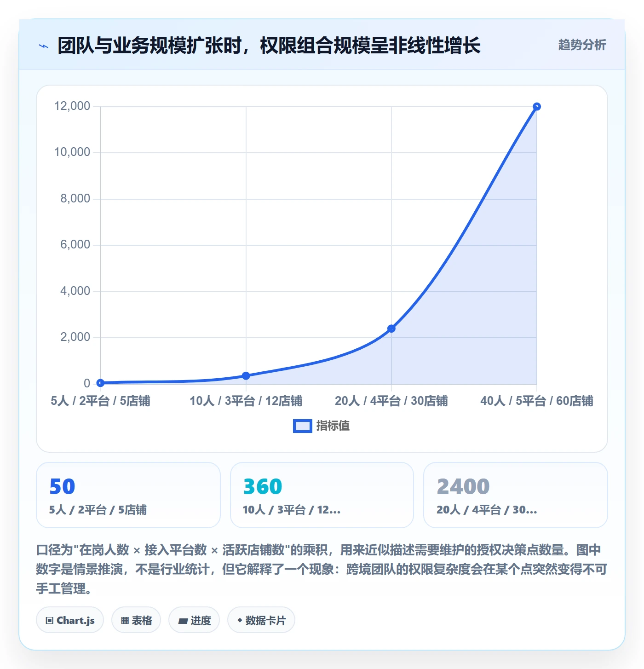Image resolution: width=644 pixels, height=669 pixels.
Task: Open the card showing value 360
Action: coord(322,495)
